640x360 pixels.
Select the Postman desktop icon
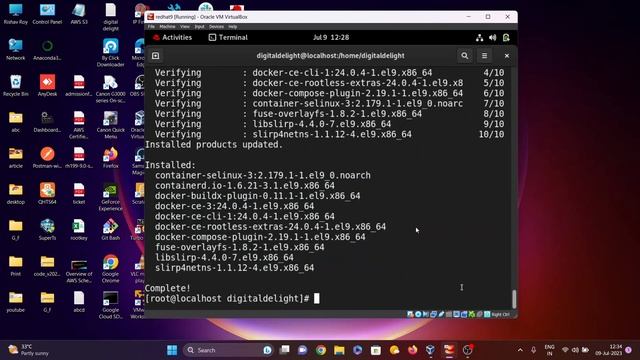pyautogui.click(x=47, y=158)
